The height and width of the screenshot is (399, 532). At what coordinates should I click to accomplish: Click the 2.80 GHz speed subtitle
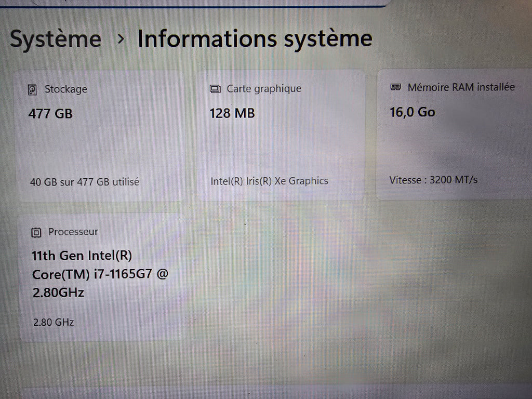[x=54, y=322]
